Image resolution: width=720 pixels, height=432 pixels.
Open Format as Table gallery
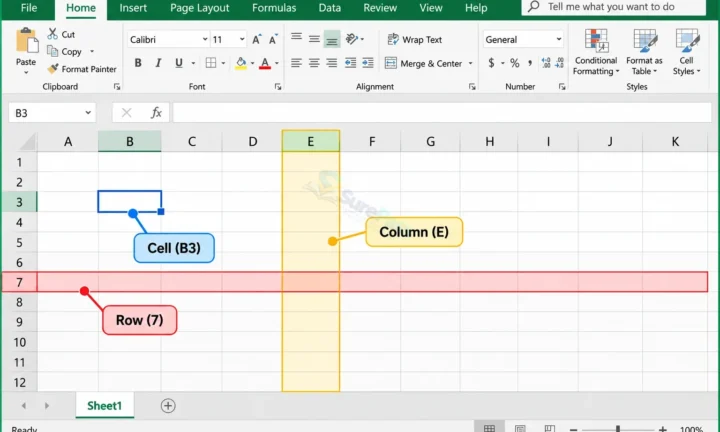tap(644, 51)
